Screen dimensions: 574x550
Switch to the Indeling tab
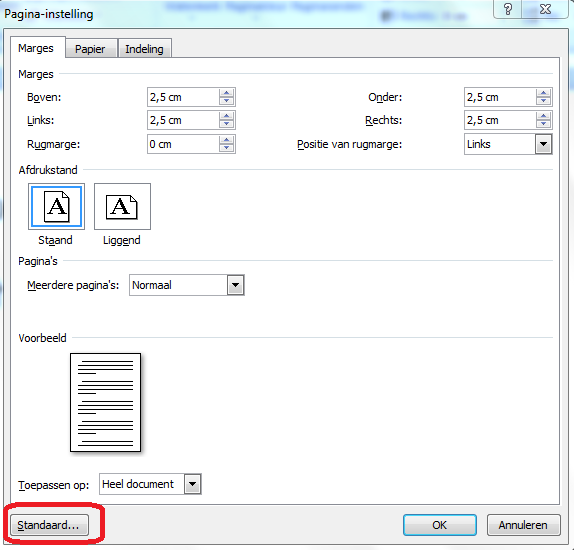144,49
